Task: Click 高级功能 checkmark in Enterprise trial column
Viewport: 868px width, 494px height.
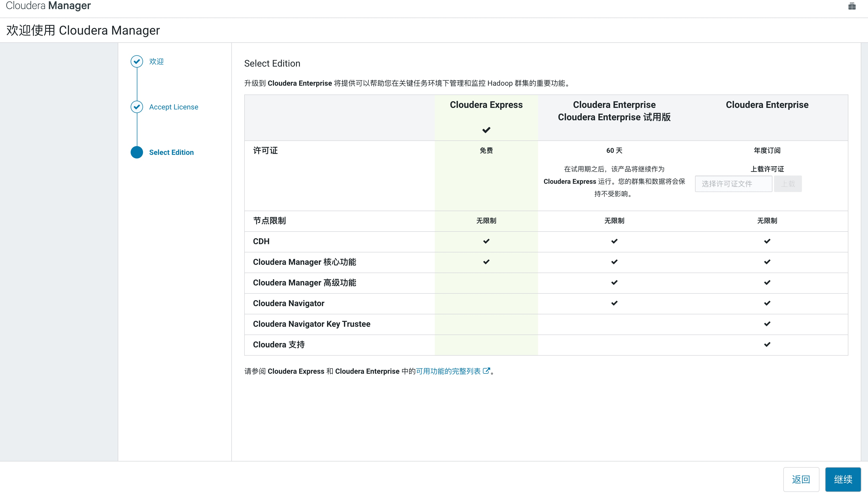Action: pyautogui.click(x=614, y=283)
